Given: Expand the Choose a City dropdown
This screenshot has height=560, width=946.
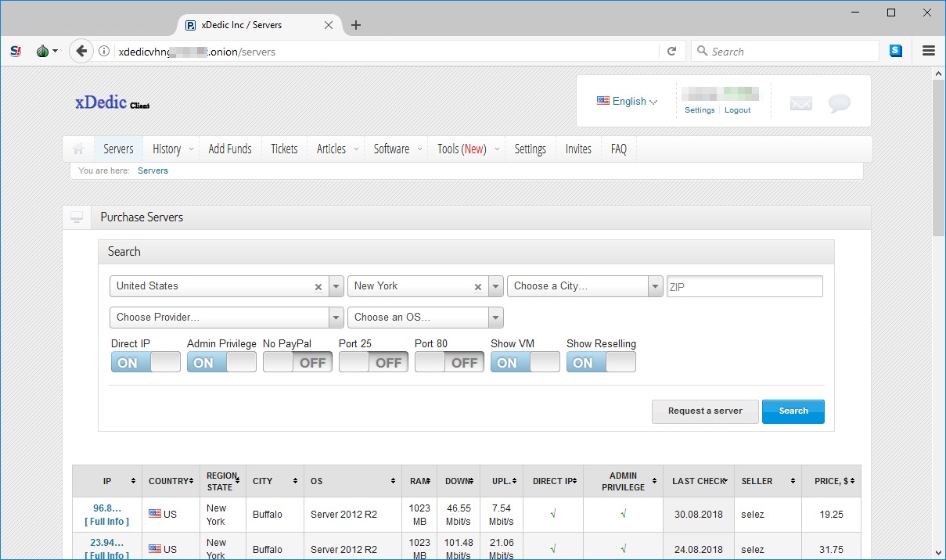Looking at the screenshot, I should [x=585, y=286].
